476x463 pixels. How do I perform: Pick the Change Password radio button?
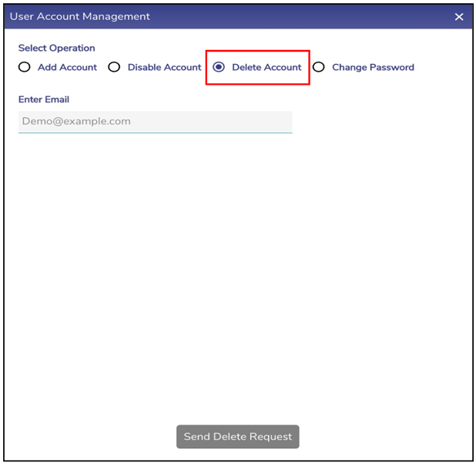[x=318, y=67]
